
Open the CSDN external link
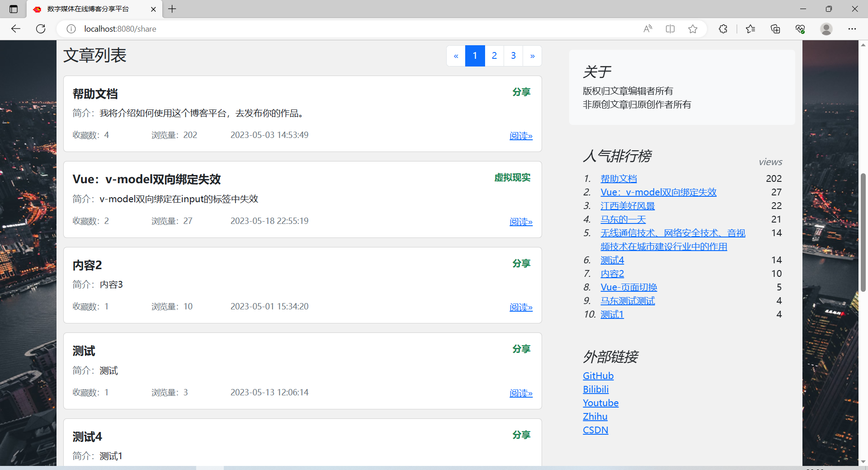[595, 430]
